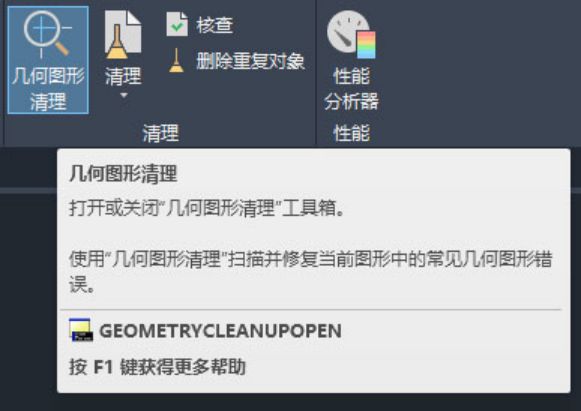Click the GEOMETRYCLEANUPOPEN command name text

coord(220,331)
